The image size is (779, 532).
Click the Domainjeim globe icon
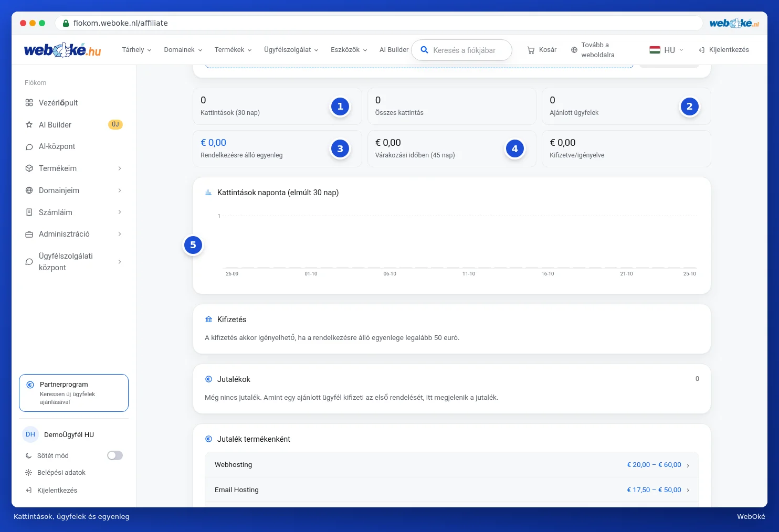pyautogui.click(x=29, y=190)
